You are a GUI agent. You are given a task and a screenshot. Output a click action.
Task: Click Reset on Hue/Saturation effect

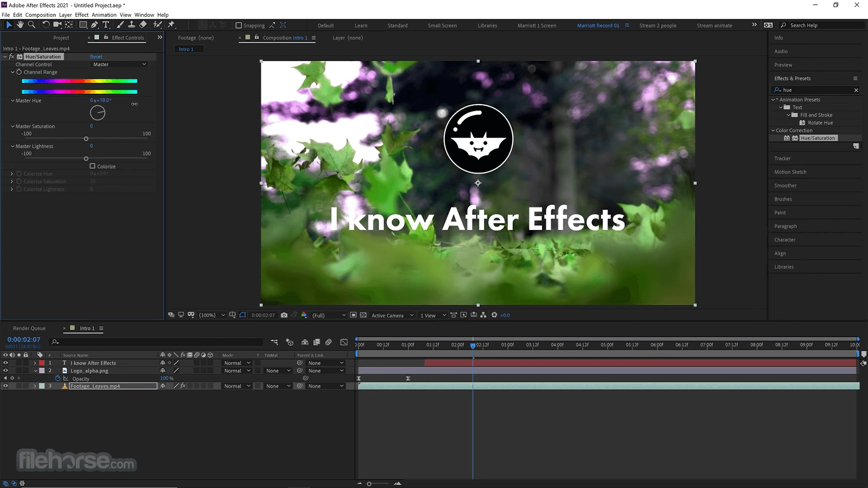click(96, 56)
